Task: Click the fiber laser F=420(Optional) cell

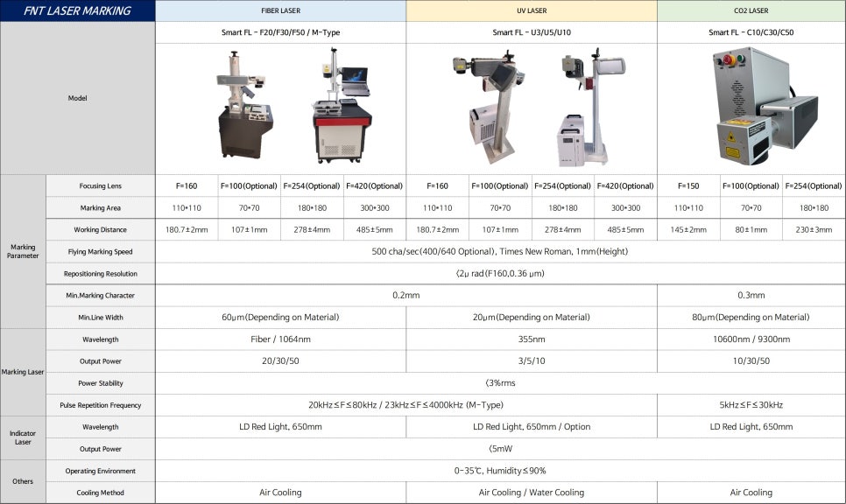Action: pyautogui.click(x=375, y=186)
